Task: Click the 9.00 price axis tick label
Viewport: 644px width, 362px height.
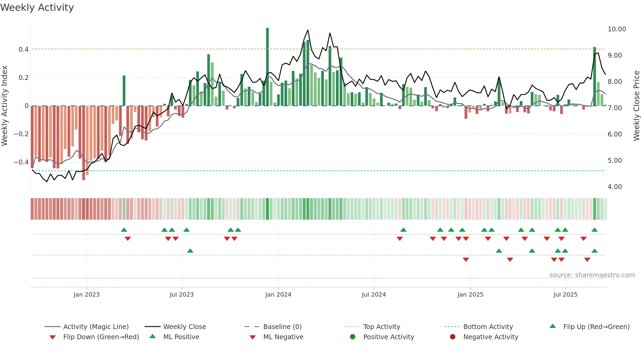Action: tap(615, 55)
